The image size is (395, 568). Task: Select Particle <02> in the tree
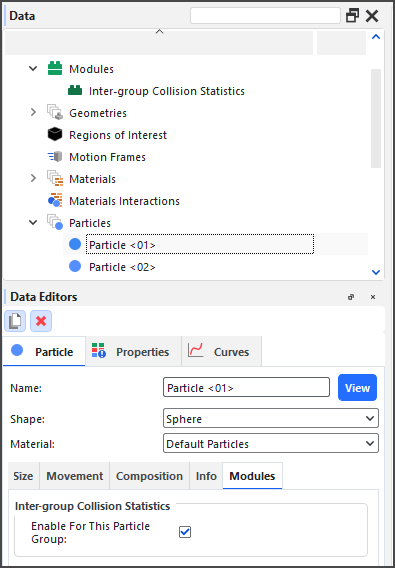coord(122,267)
